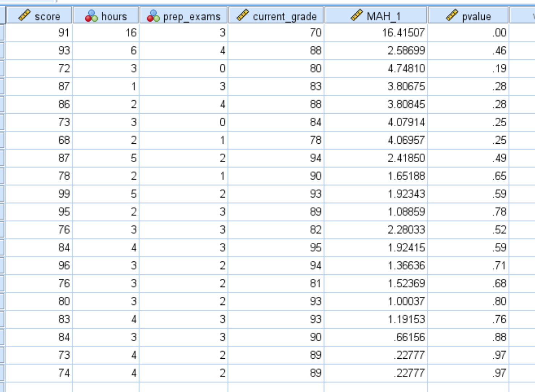This screenshot has width=535, height=392.
Task: Click MAH_1 cell 2.28033
Action: click(x=376, y=229)
